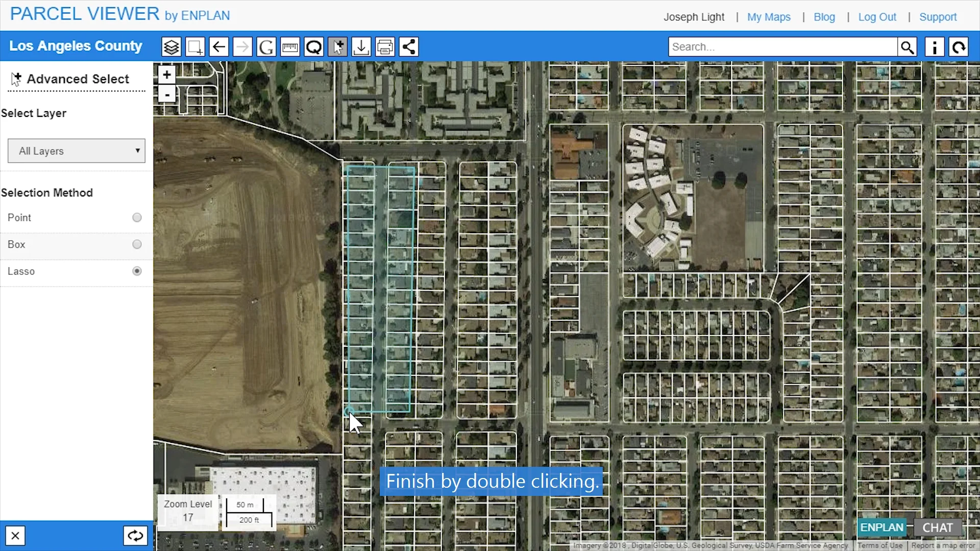Open the print map icon

tap(385, 47)
